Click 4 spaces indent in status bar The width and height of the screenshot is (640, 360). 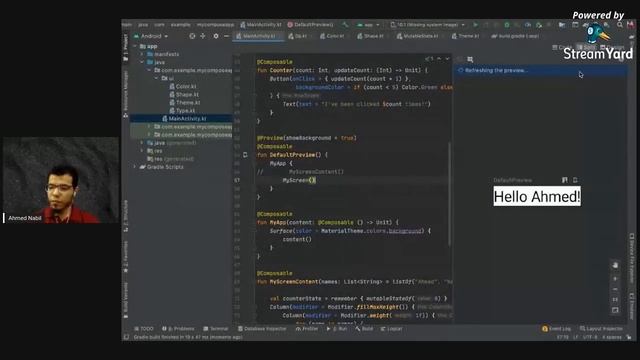click(612, 337)
